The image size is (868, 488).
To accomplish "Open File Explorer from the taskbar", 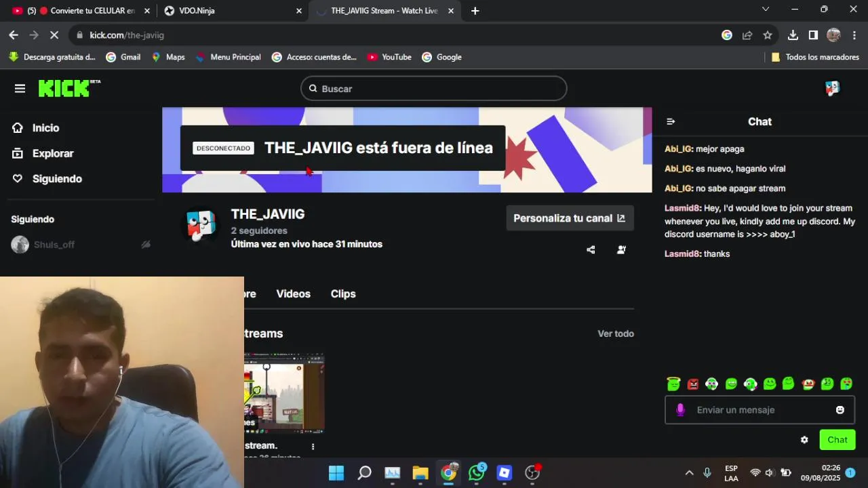I will [x=420, y=472].
